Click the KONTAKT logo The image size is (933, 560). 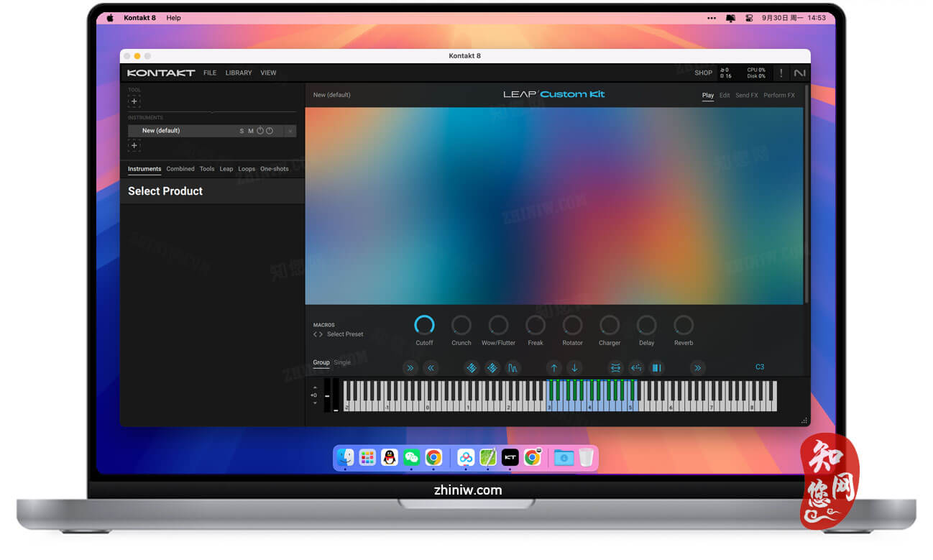tap(161, 73)
